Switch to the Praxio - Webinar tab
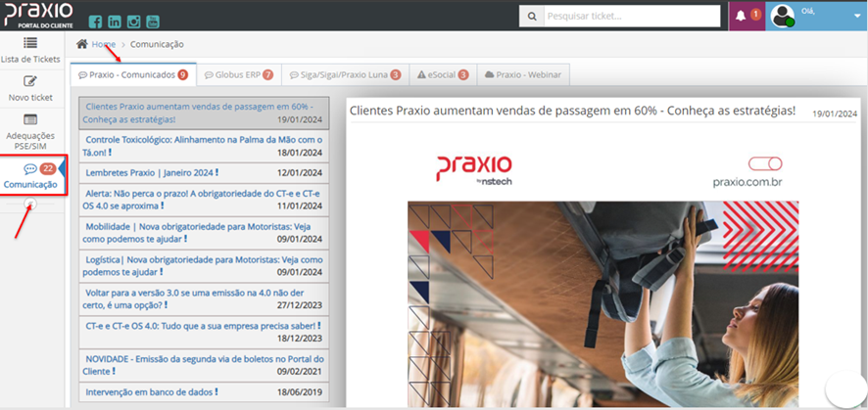This screenshot has width=868, height=410. [x=522, y=74]
